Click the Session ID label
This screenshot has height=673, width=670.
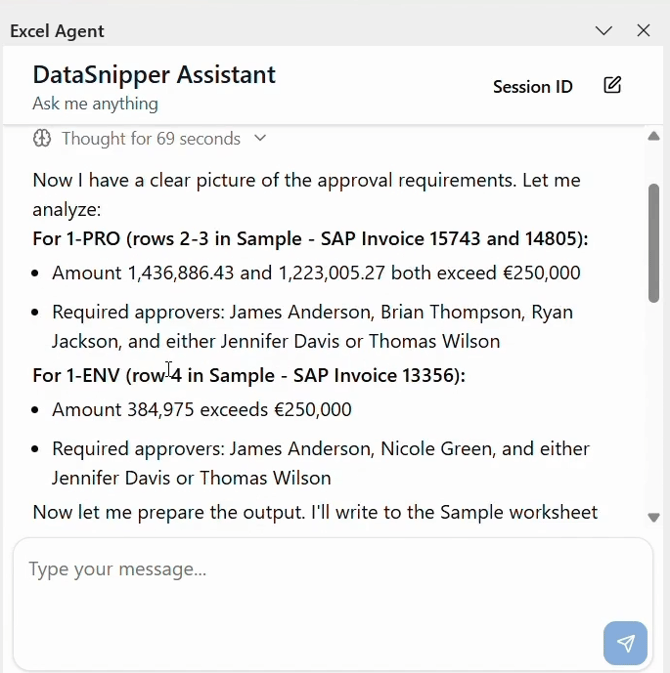point(532,87)
